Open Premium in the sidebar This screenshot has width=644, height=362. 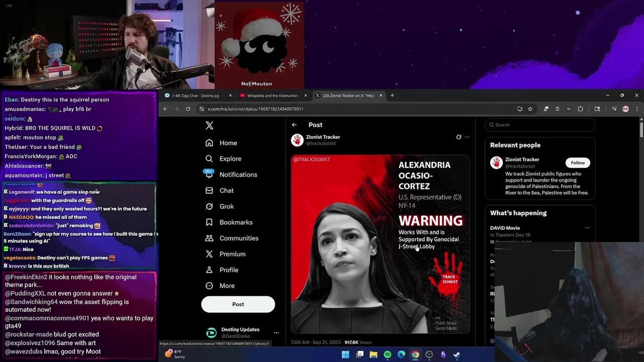tap(225, 254)
